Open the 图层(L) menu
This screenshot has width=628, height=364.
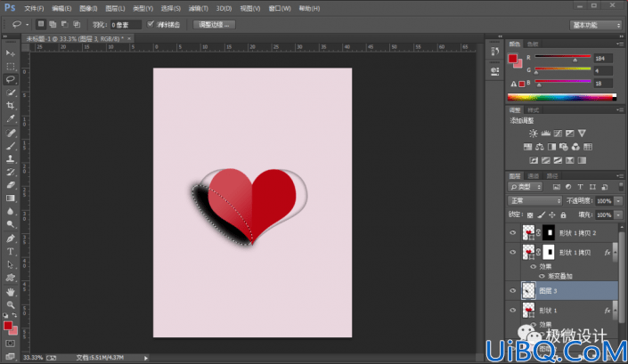pos(115,8)
